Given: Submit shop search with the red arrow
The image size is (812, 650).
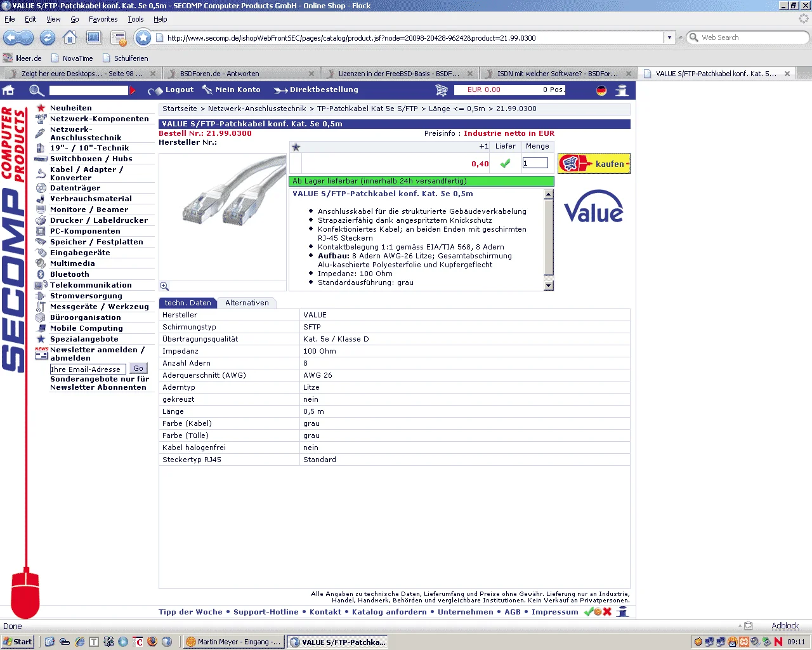Looking at the screenshot, I should [133, 90].
